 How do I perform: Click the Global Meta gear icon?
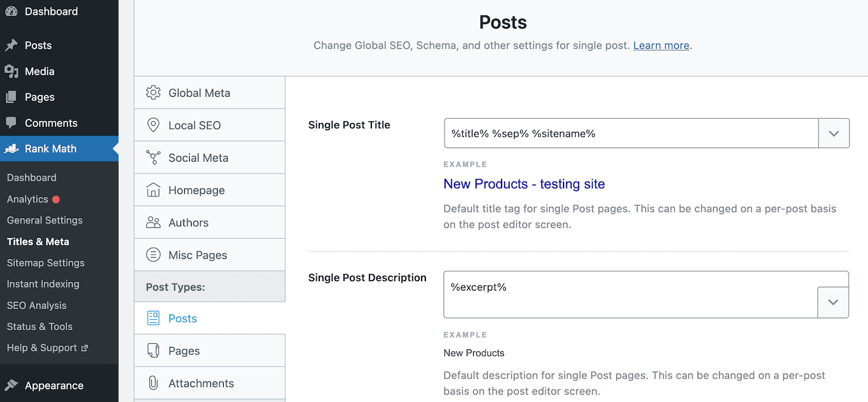(x=153, y=93)
